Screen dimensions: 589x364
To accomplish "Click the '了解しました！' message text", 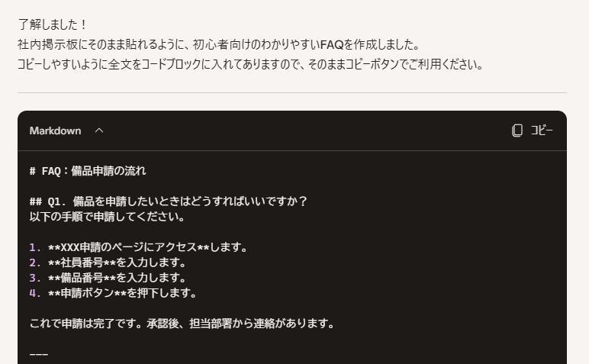I will click(52, 24).
